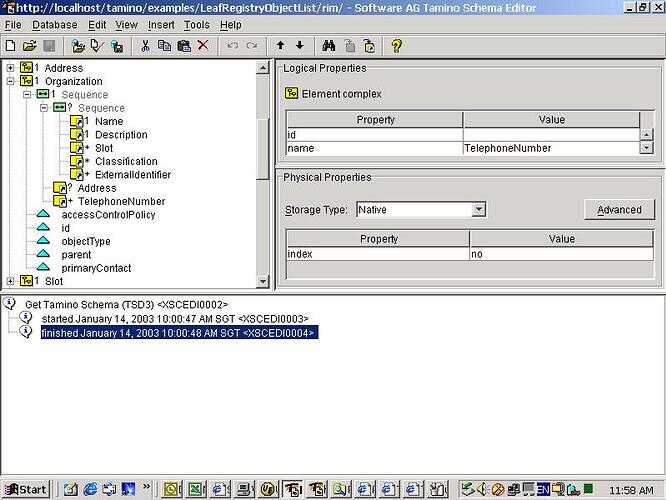Click the Value header in Logical Properties
Screen dimensions: 666x500
pyautogui.click(x=551, y=119)
